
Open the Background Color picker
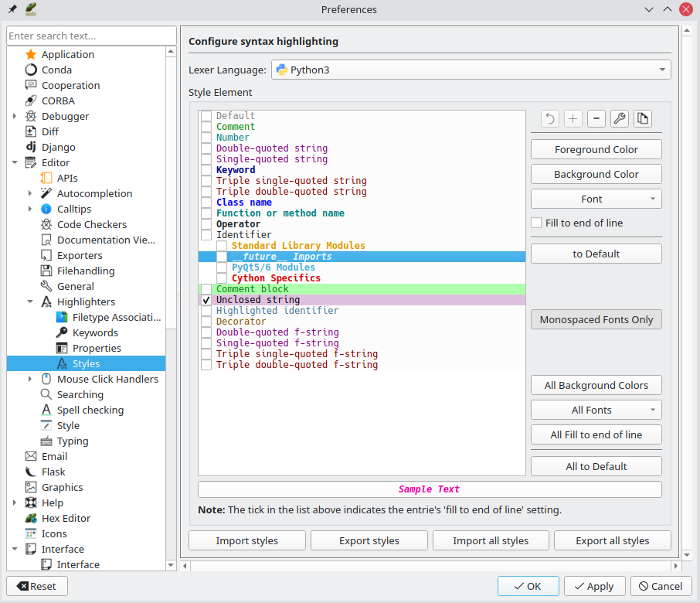pos(596,173)
